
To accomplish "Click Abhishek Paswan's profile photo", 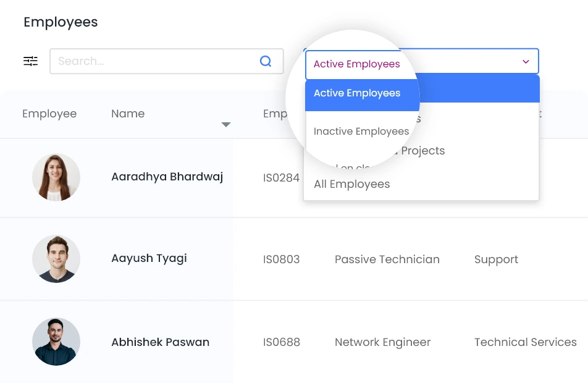I will [x=56, y=342].
